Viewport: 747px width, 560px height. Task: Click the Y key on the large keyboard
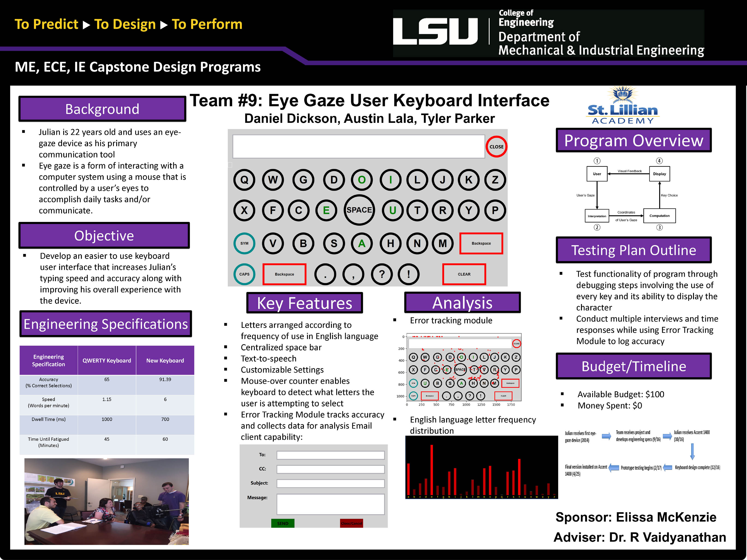(x=469, y=210)
